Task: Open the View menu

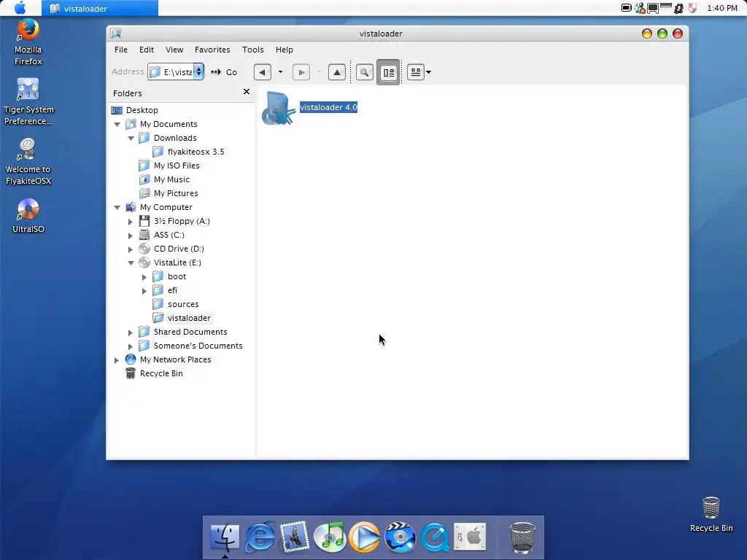Action: point(174,50)
